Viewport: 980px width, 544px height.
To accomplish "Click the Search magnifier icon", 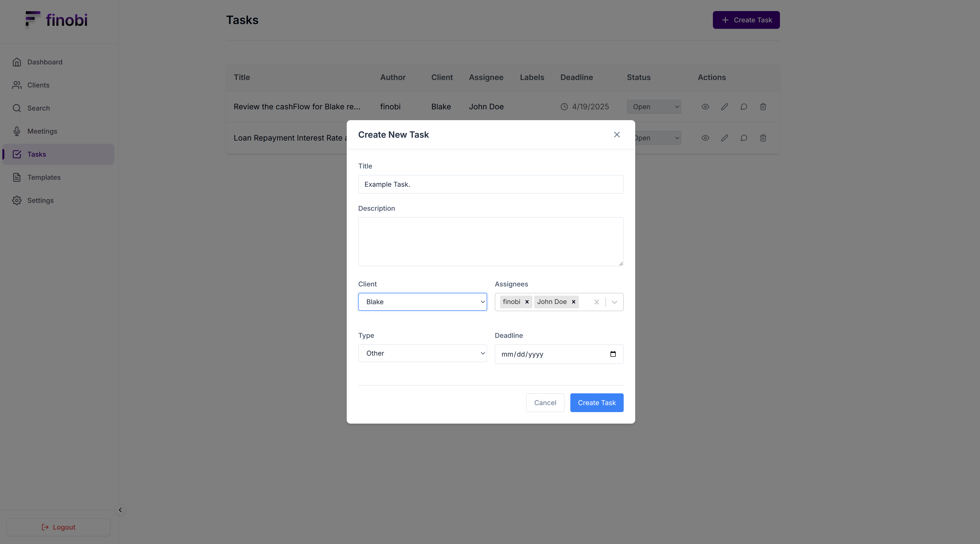I will coord(17,108).
